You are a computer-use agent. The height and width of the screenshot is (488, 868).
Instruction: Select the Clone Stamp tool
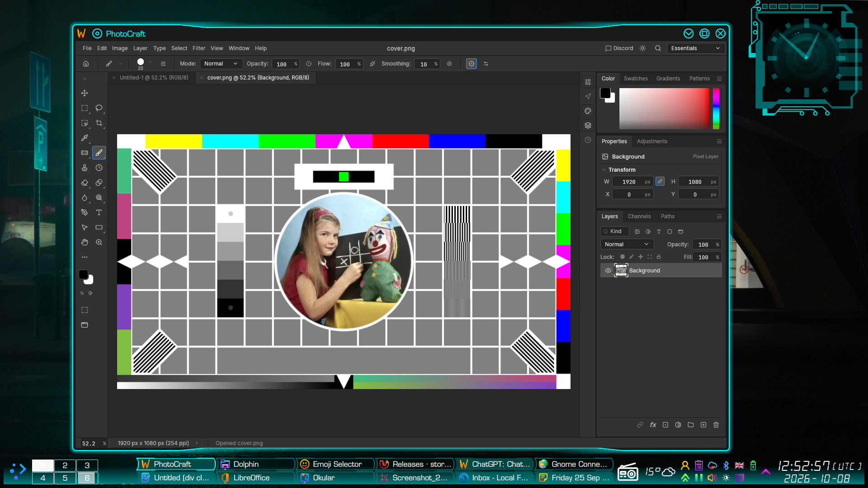coord(85,168)
